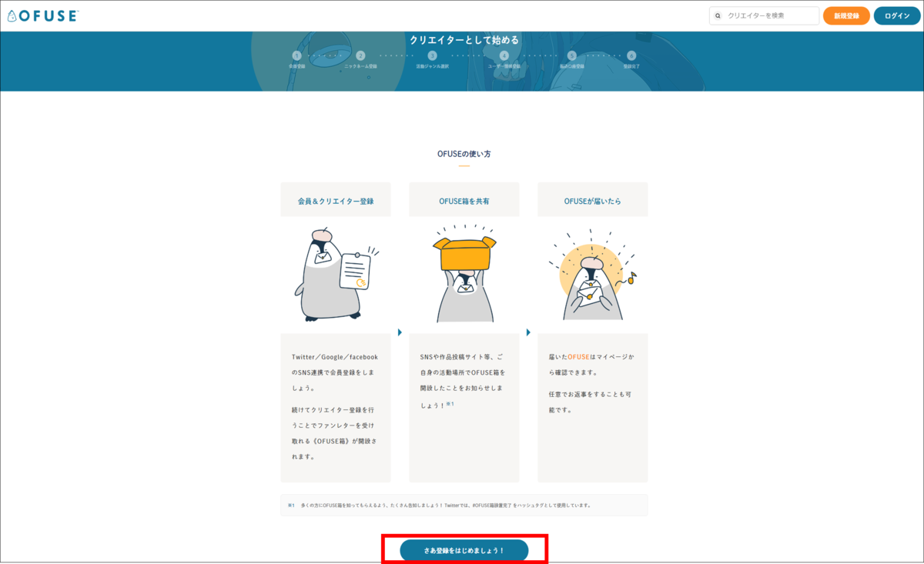Screen dimensions: 924x564
Task: Select step 2 ニックネーム登録 circle
Action: coord(360,55)
